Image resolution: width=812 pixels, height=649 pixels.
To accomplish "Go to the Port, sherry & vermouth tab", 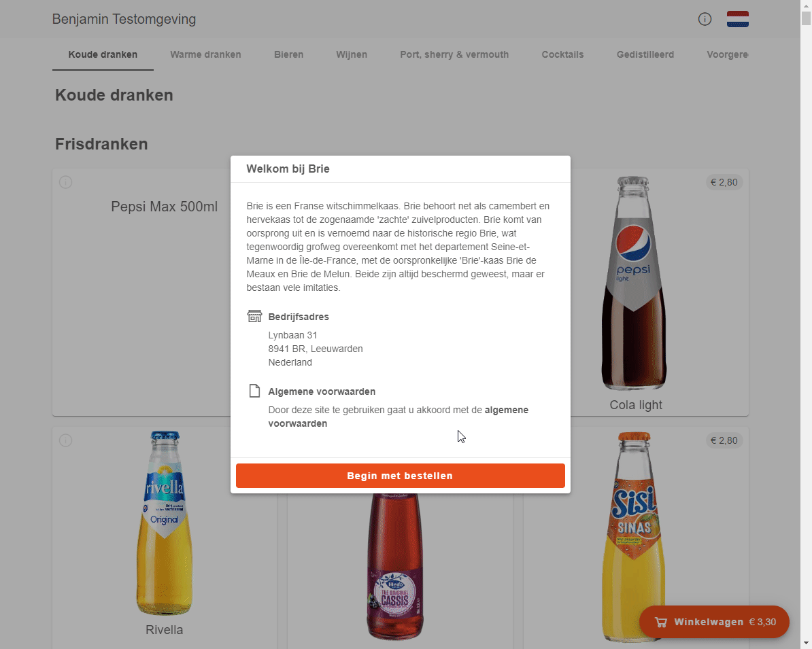I will click(x=454, y=54).
